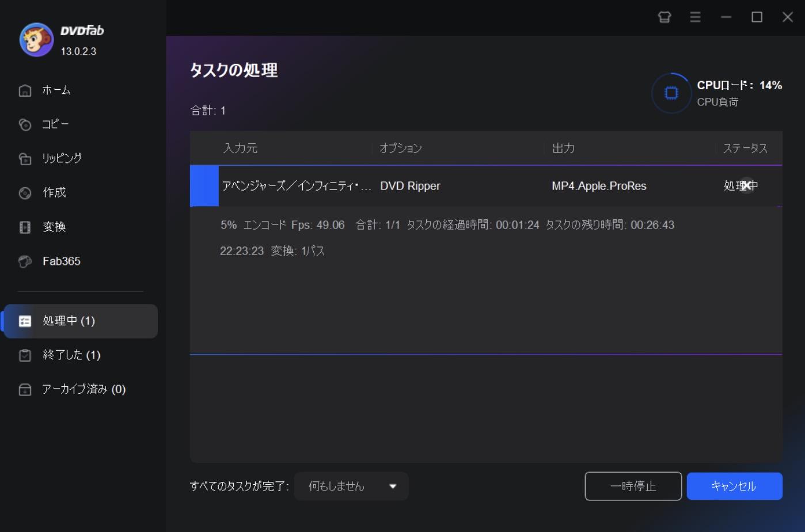Click the home icon beside ホーム
Screen dimensions: 805x532
25,90
